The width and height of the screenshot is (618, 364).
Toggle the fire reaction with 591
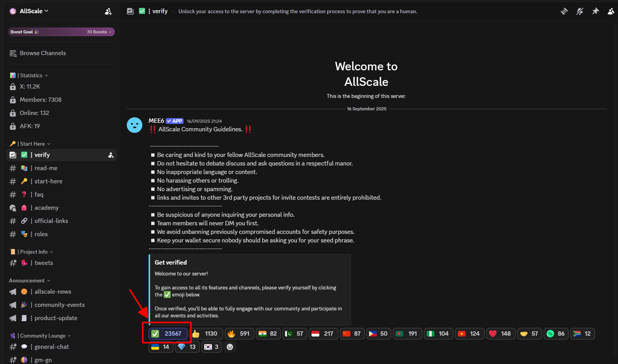(x=239, y=334)
